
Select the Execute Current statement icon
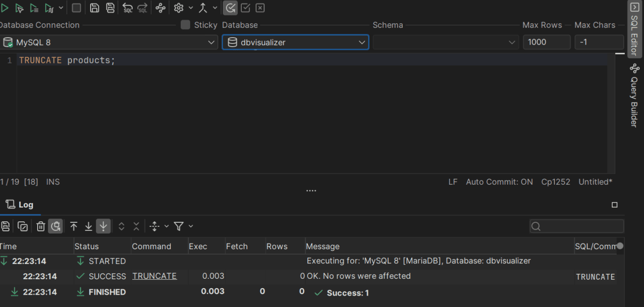point(20,7)
